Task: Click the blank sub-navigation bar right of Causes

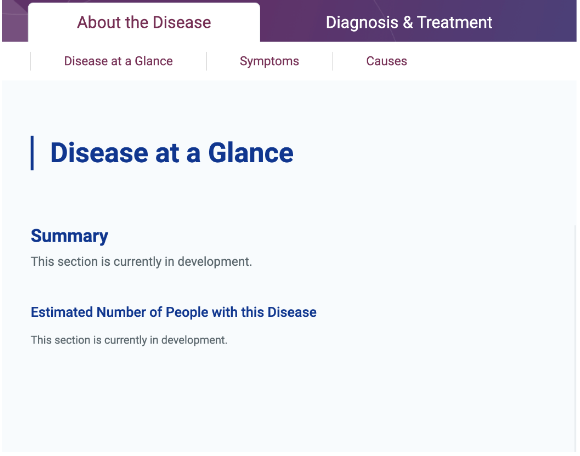Action: click(x=492, y=61)
